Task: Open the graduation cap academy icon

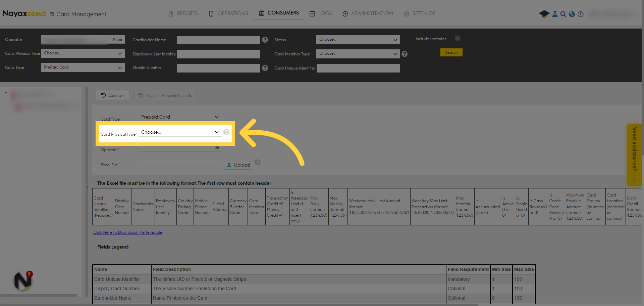Action: point(544,14)
